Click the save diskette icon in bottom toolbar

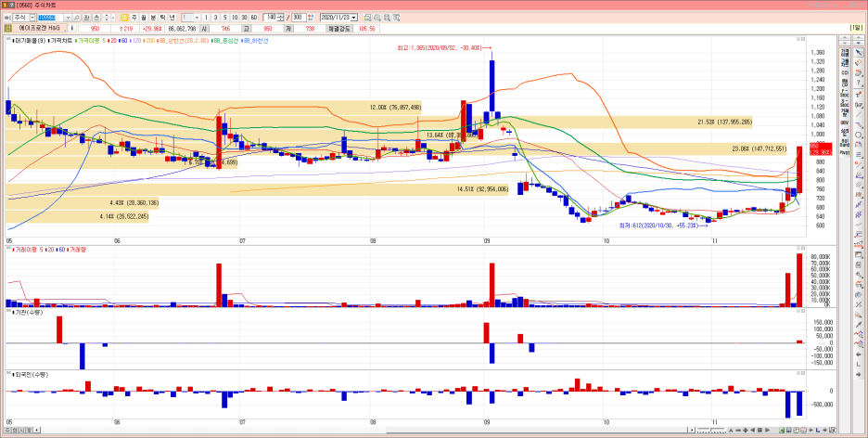pos(789,431)
